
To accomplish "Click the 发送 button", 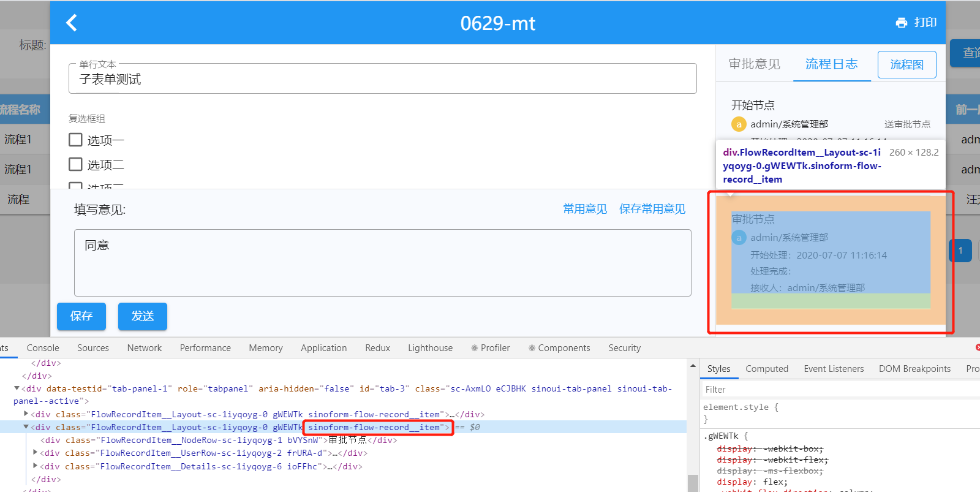I will [x=143, y=316].
